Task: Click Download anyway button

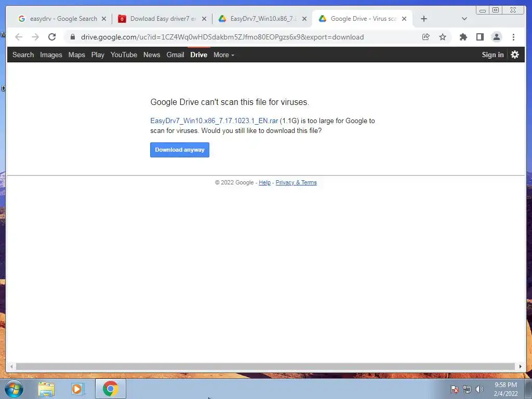Action: 180,150
